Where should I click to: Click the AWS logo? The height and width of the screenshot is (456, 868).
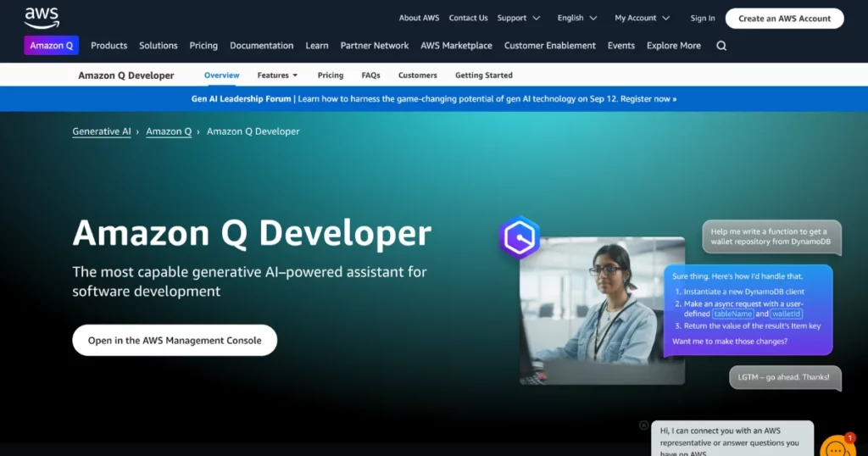click(x=42, y=19)
